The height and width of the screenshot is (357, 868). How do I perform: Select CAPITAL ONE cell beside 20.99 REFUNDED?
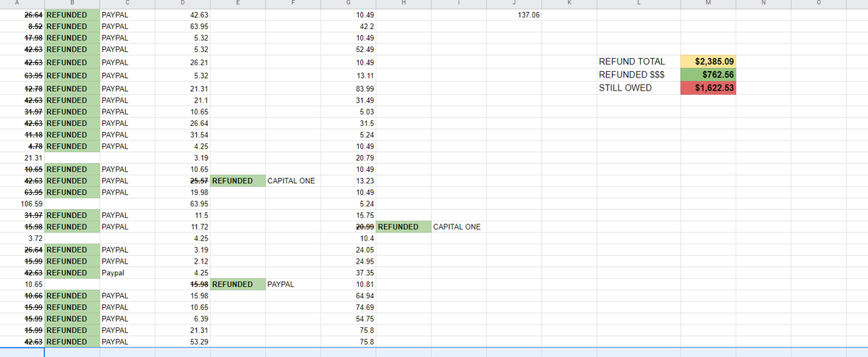[459, 227]
